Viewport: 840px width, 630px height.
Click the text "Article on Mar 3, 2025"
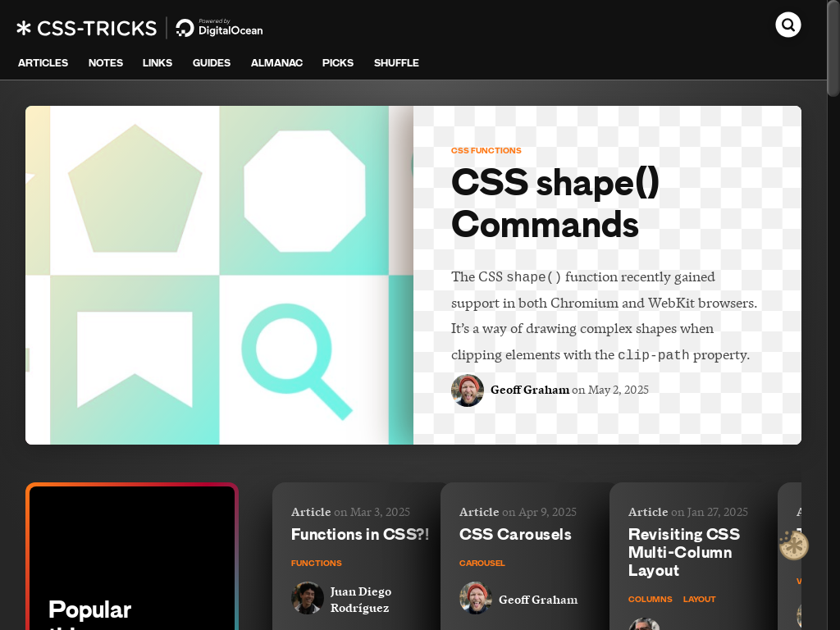tap(350, 512)
